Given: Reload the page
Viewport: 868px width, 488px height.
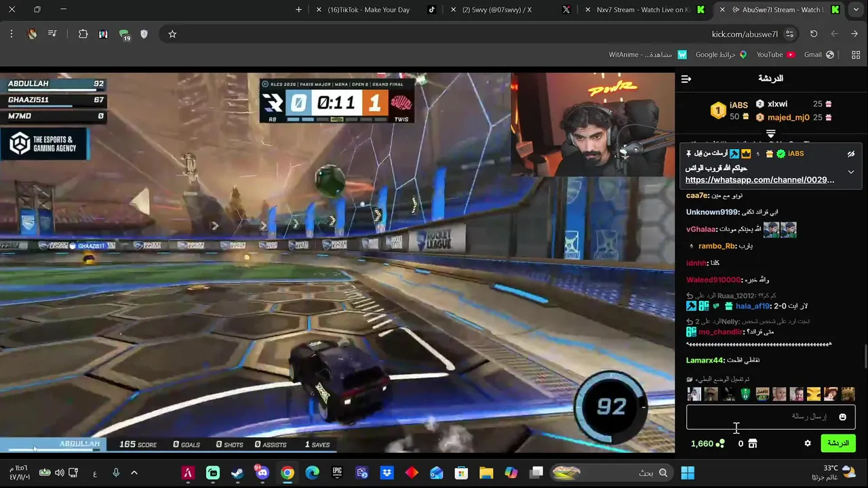Looking at the screenshot, I should pos(814,34).
